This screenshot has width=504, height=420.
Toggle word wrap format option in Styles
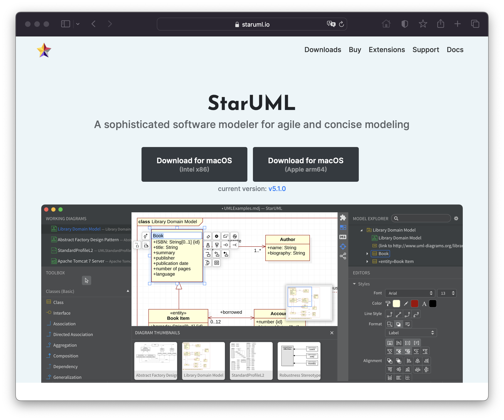(x=407, y=324)
